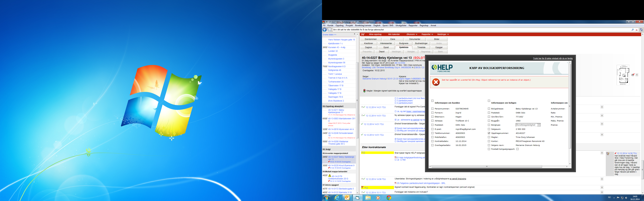The height and width of the screenshot is (201, 644).
Task: Click the network tray icon
Action: coord(622,198)
